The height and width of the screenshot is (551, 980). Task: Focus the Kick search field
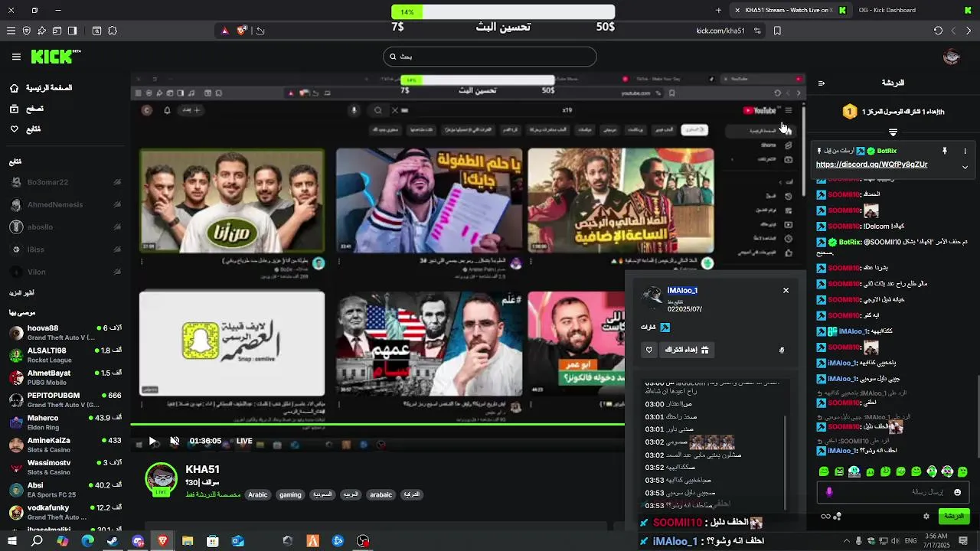point(490,57)
